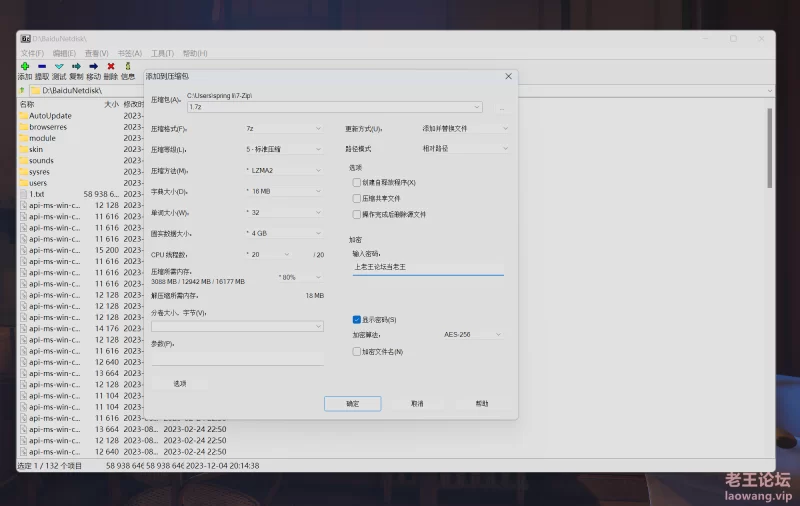Click the status bar text 选定 1 / 132 个项目
This screenshot has width=800, height=506.
pos(49,466)
